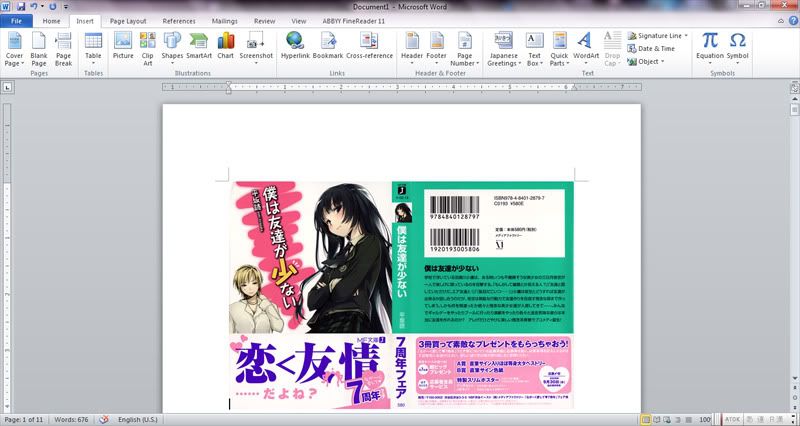
Task: Open the Object dropdown
Action: (646, 61)
